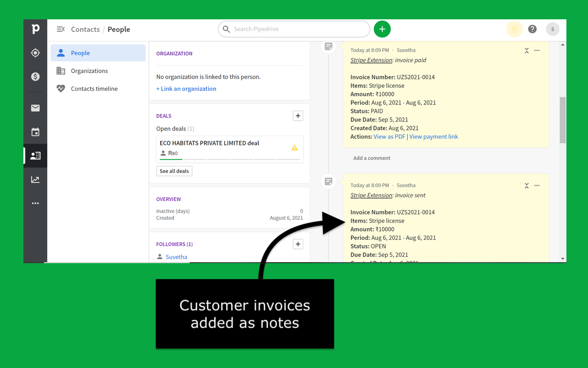Open Help via the question mark icon
The image size is (588, 368).
[532, 29]
